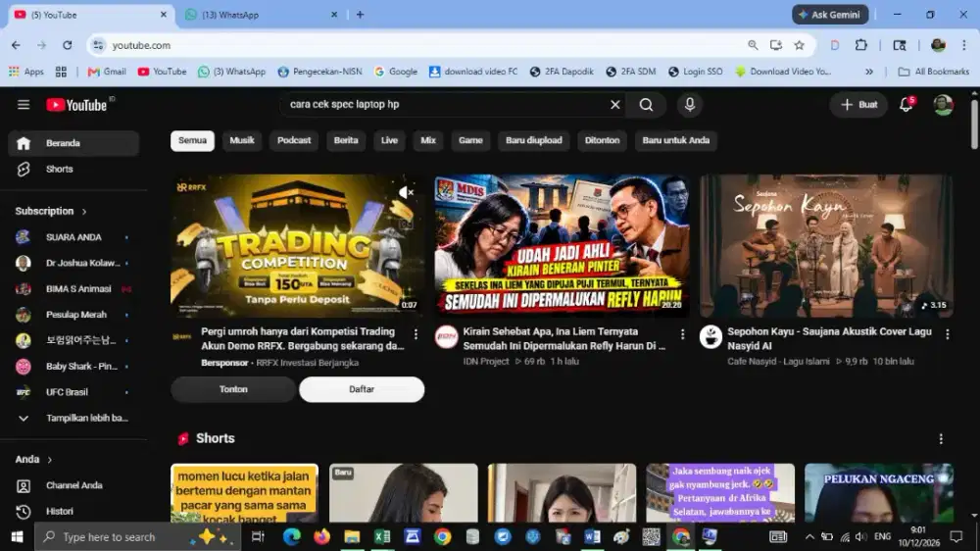The image size is (980, 551).
Task: Clear the search text with the X icon
Action: tap(615, 105)
